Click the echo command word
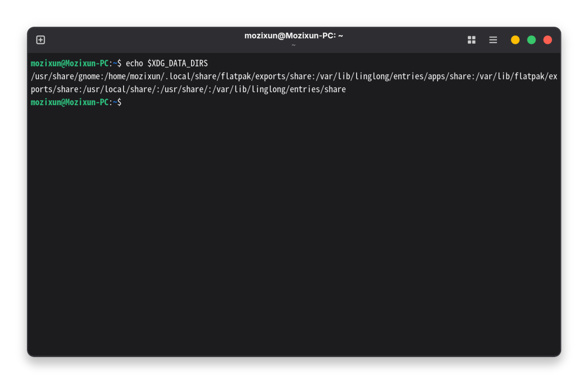Viewport: 588px width, 384px height. pyautogui.click(x=134, y=63)
